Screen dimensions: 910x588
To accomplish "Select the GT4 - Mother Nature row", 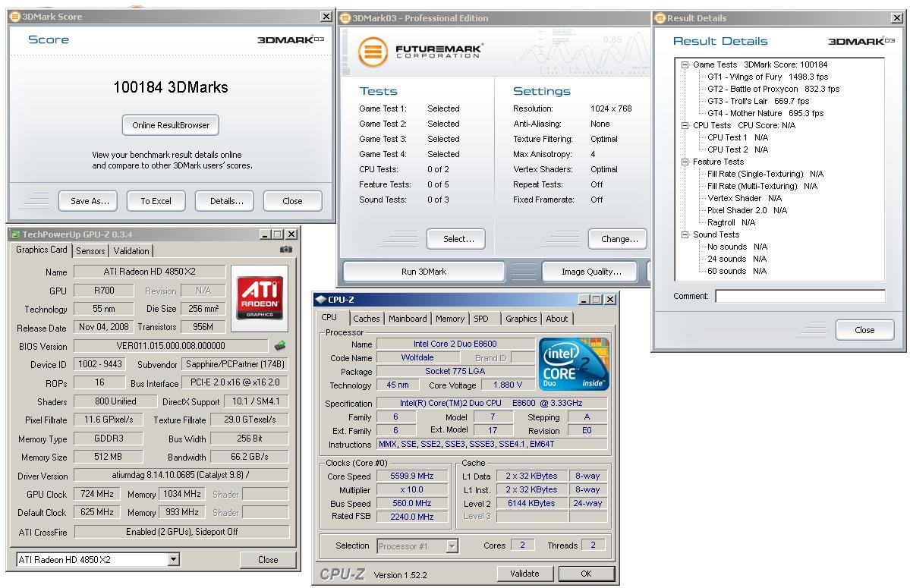I will point(765,114).
